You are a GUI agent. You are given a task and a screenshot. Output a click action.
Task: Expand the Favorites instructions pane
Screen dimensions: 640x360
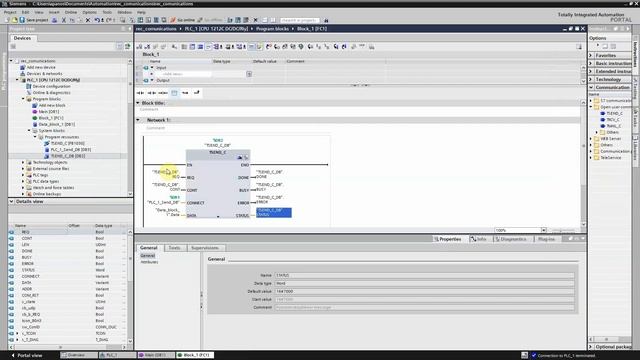[x=591, y=56]
